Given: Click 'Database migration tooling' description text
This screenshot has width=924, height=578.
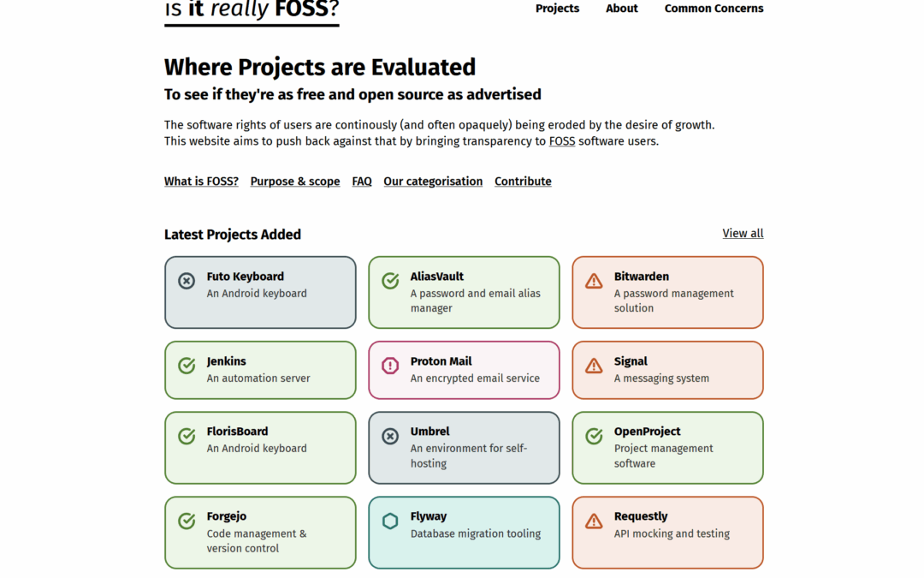Looking at the screenshot, I should tap(476, 533).
